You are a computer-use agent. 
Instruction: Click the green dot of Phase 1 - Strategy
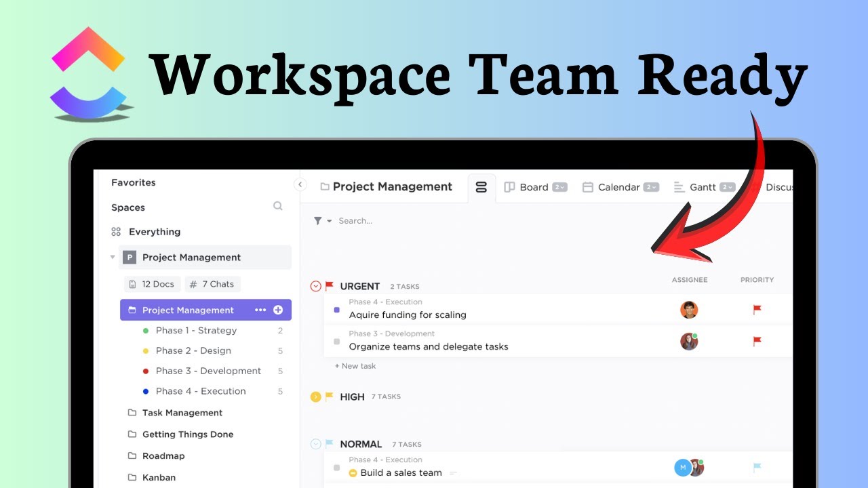[145, 331]
